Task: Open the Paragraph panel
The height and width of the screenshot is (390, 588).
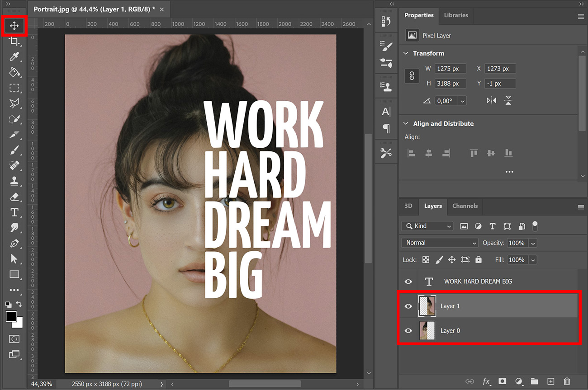Action: pos(386,129)
